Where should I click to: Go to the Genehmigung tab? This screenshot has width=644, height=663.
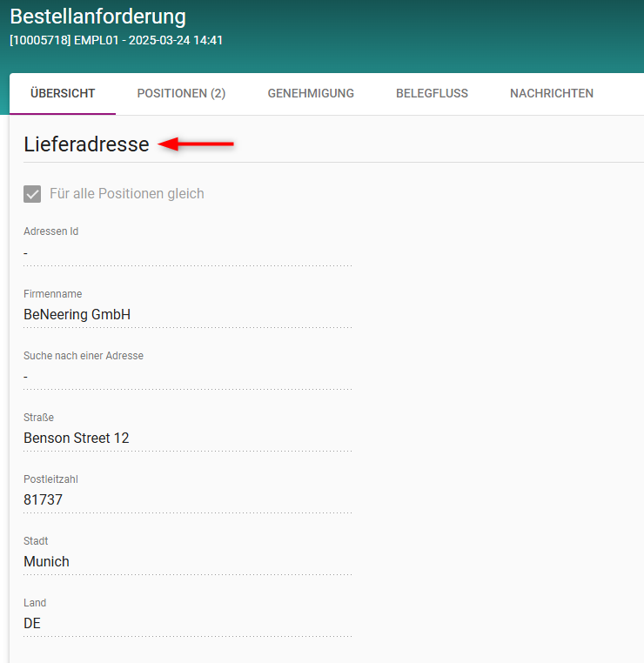point(311,94)
